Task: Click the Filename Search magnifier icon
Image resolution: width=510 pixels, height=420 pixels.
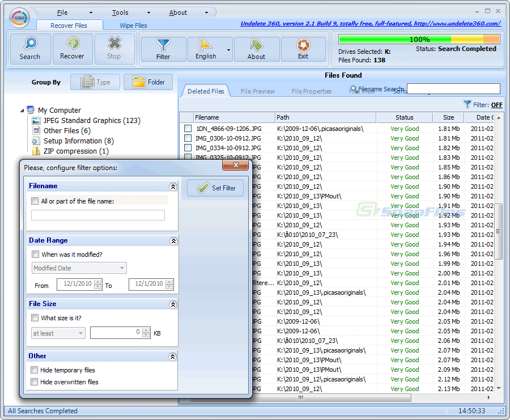Action: point(353,88)
